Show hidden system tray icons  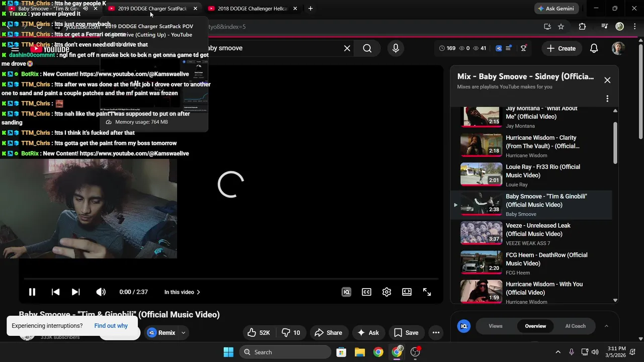click(x=557, y=352)
